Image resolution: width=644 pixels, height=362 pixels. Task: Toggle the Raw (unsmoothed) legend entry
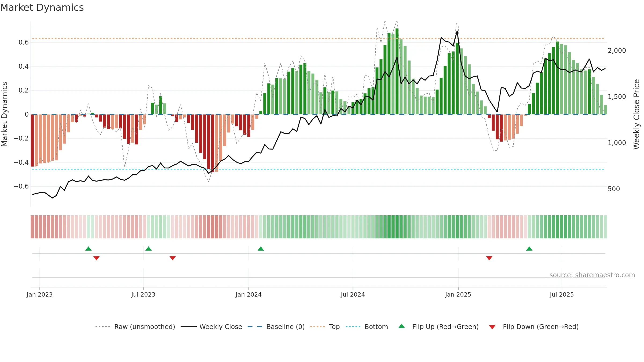coord(135,327)
